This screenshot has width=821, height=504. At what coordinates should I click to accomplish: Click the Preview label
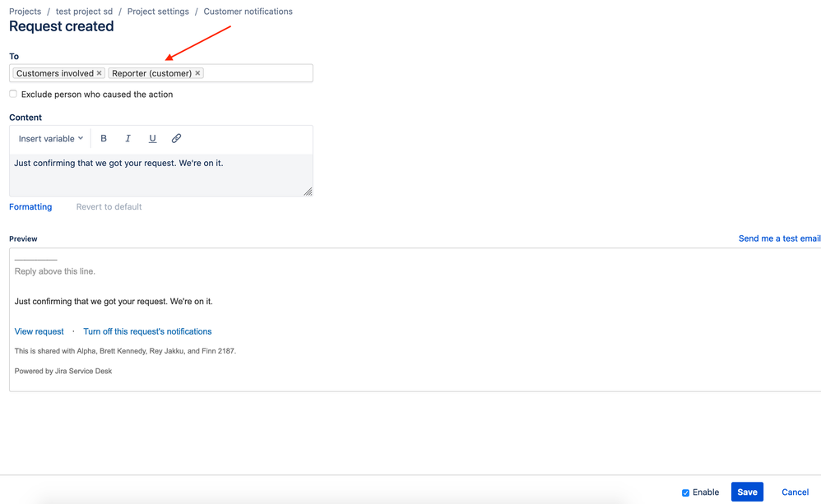coord(23,238)
